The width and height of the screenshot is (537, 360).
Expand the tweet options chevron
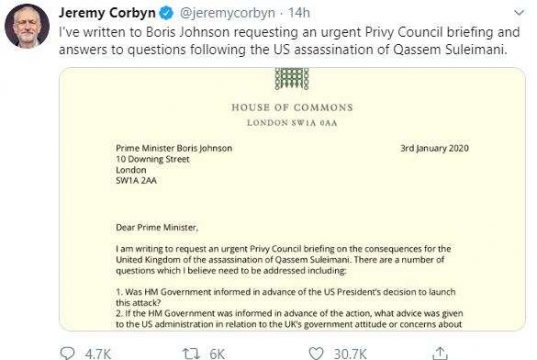point(519,13)
